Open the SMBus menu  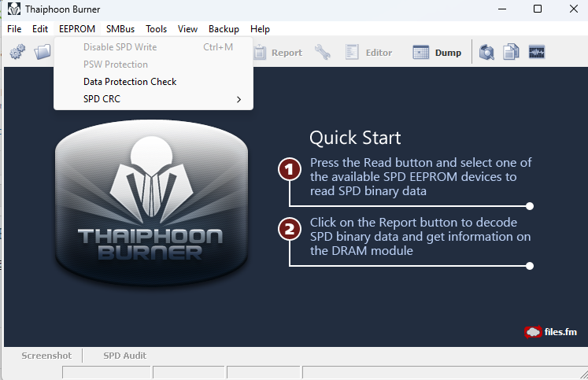point(120,29)
